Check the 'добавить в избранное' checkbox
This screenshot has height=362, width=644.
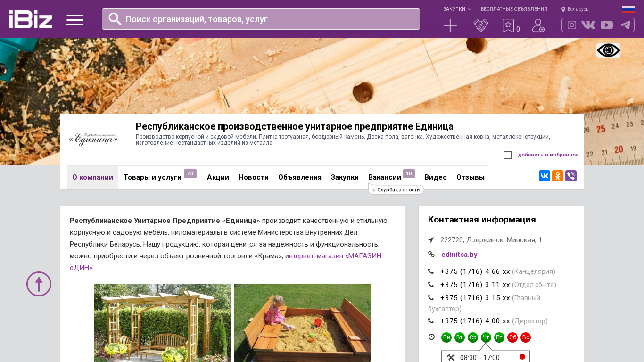(x=508, y=155)
